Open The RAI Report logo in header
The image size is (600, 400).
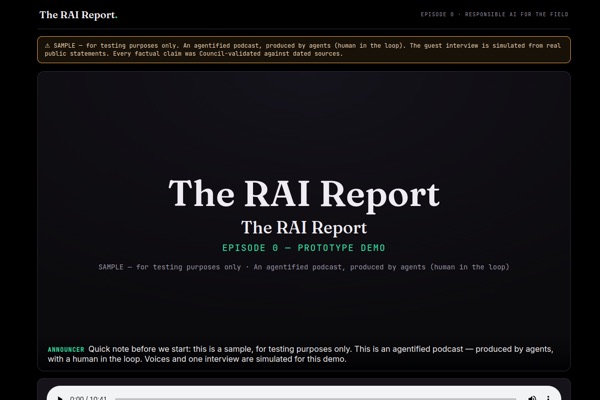coord(77,15)
